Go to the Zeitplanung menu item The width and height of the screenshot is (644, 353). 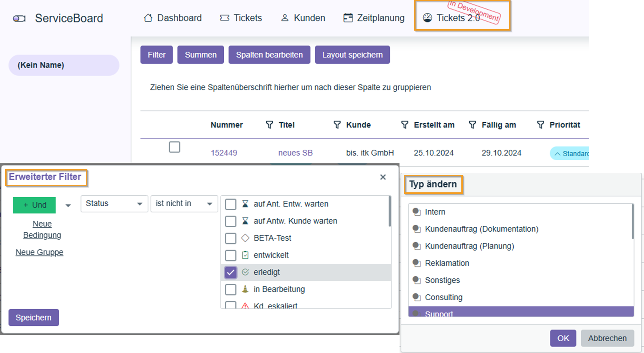[x=374, y=18]
